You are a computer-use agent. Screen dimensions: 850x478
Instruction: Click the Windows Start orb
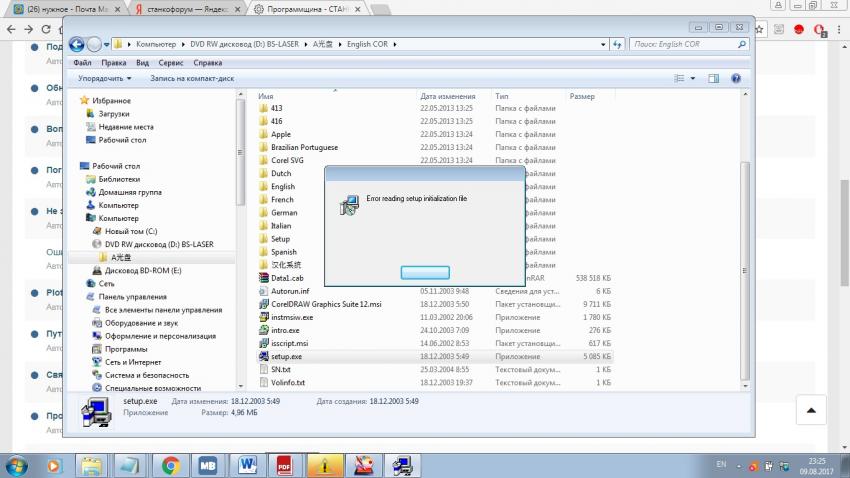(x=17, y=465)
